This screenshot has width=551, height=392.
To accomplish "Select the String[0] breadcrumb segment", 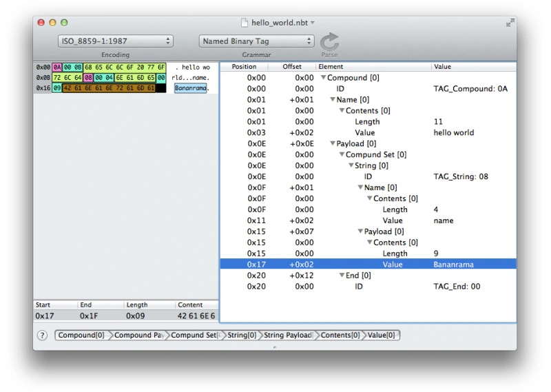I will click(x=242, y=336).
